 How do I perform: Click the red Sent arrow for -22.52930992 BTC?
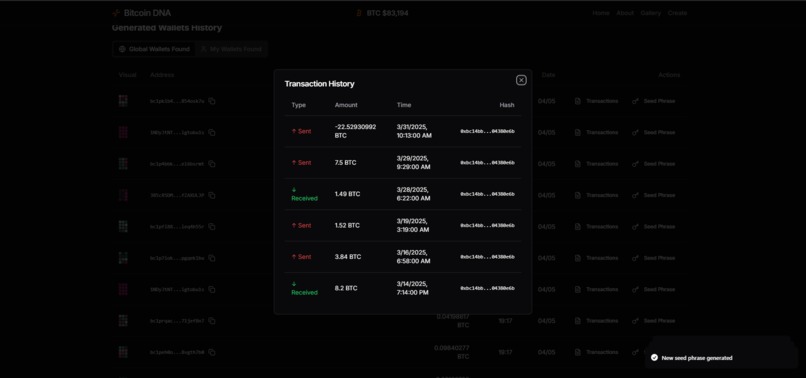[294, 131]
